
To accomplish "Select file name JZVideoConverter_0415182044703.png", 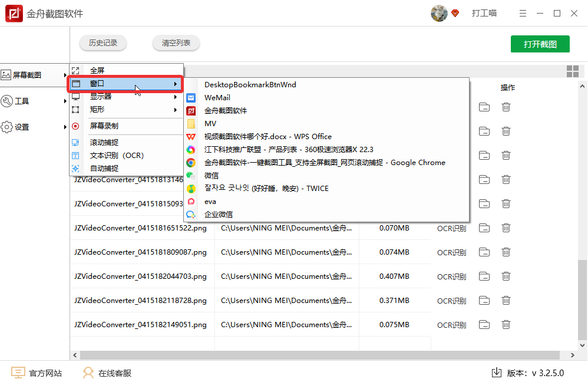I will click(140, 276).
